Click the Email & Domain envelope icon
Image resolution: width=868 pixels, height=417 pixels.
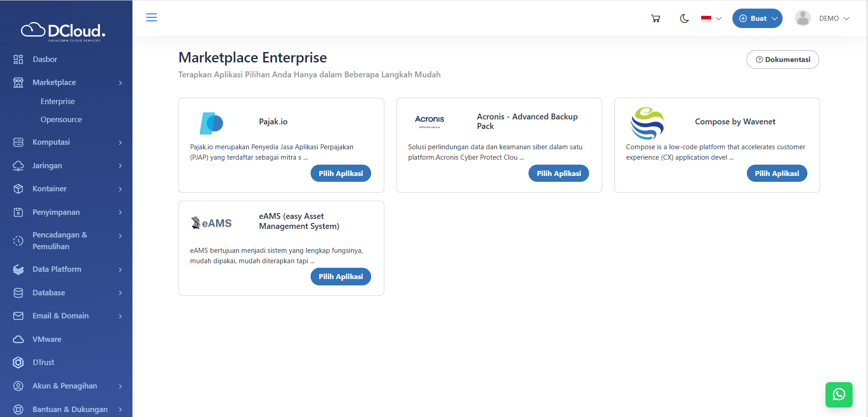click(18, 316)
